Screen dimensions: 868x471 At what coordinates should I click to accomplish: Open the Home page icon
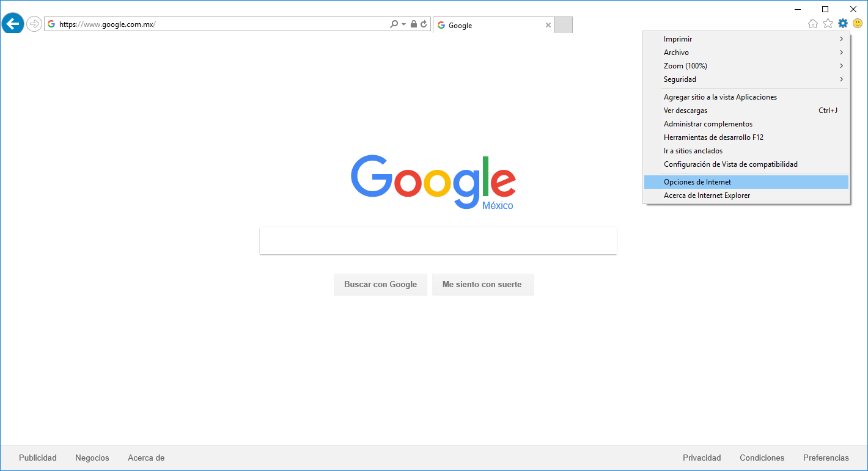click(813, 24)
